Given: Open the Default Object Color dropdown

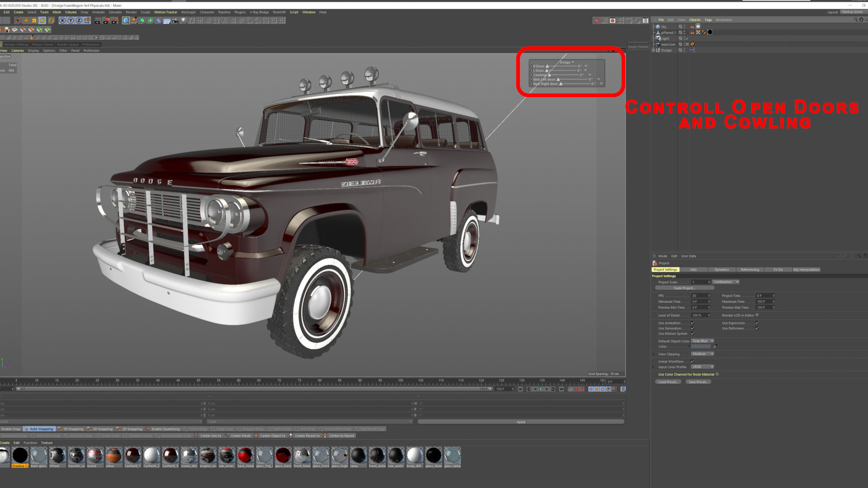Looking at the screenshot, I should (x=703, y=341).
